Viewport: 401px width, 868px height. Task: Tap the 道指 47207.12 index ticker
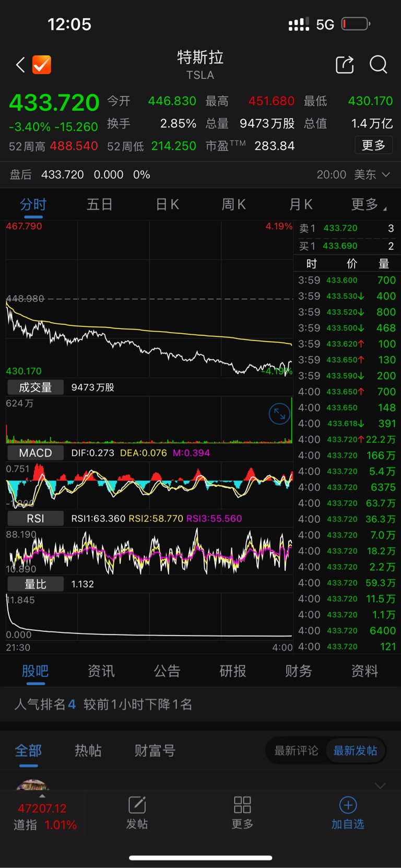point(42,816)
